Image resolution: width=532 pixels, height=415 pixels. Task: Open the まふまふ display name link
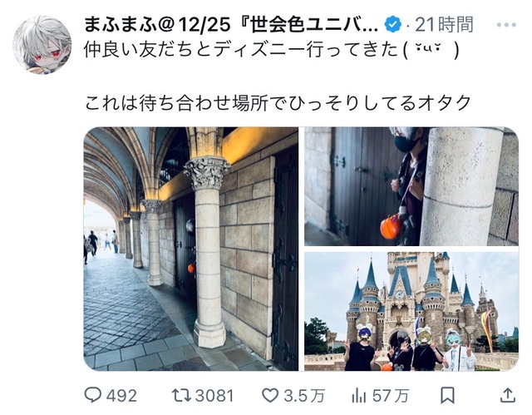[231, 25]
